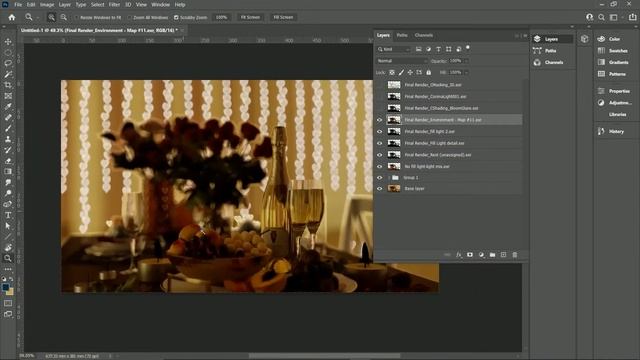The height and width of the screenshot is (360, 640).
Task: Open the Swatches panel
Action: (x=613, y=51)
